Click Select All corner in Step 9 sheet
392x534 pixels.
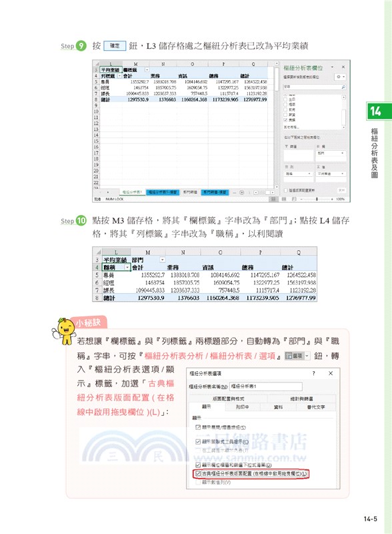pyautogui.click(x=97, y=63)
